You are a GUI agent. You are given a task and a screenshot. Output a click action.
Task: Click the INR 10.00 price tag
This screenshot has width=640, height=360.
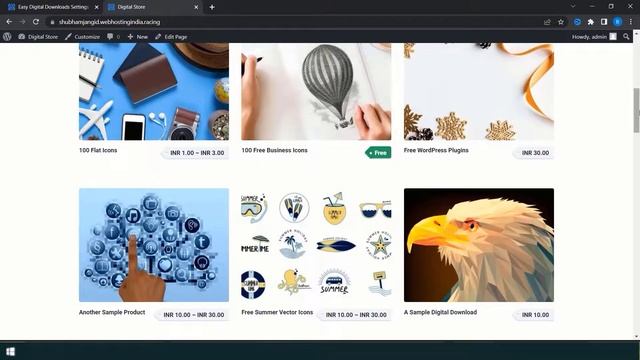(533, 315)
